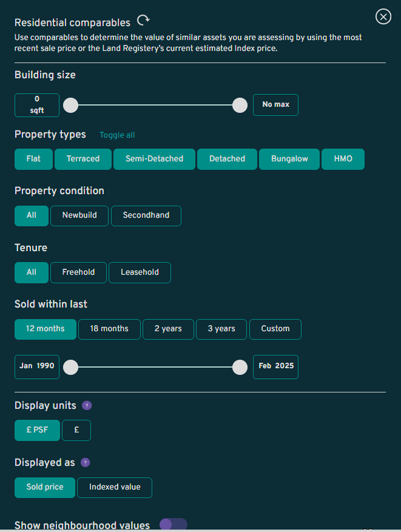This screenshot has height=532, width=401.
Task: Select Leasehold tenure option
Action: [x=140, y=272]
